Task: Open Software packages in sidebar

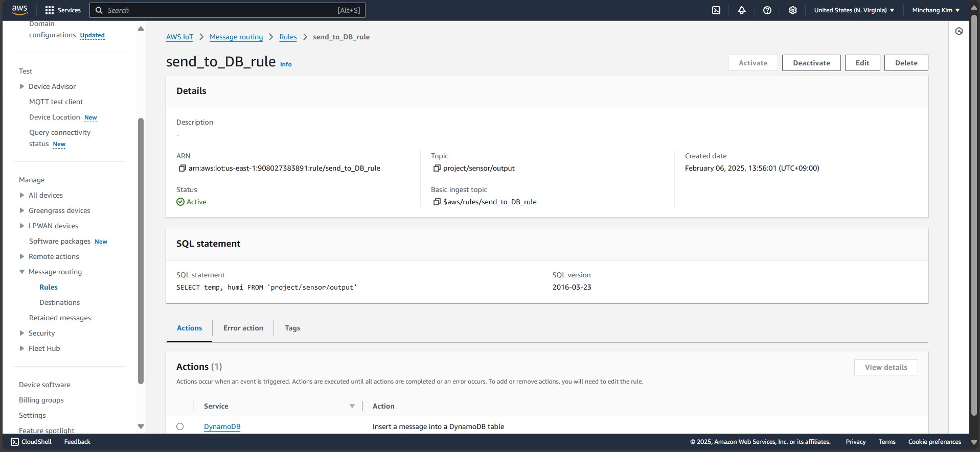Action: [x=59, y=241]
